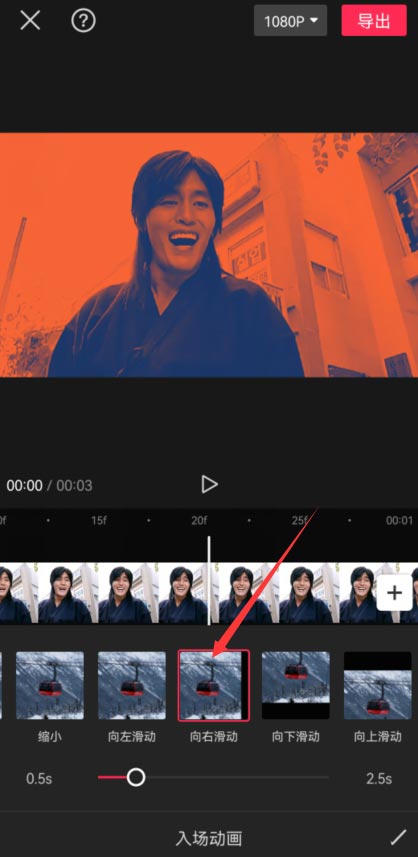Select the 缩小 animation thumbnail

(x=50, y=685)
